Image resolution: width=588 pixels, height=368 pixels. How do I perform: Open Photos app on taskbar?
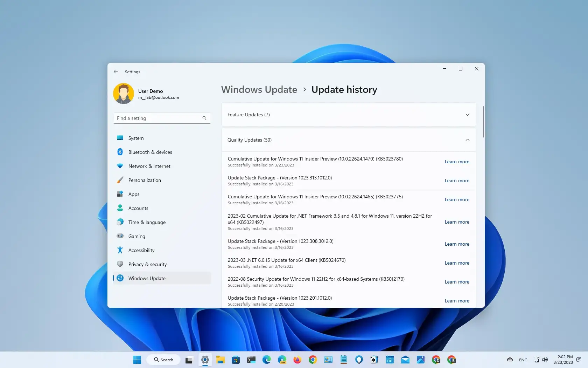(421, 360)
